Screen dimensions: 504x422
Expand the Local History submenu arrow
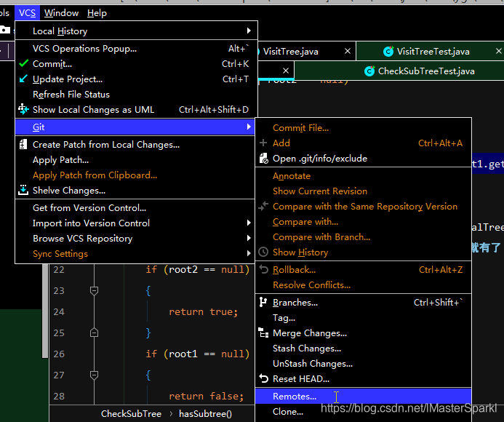(x=249, y=31)
